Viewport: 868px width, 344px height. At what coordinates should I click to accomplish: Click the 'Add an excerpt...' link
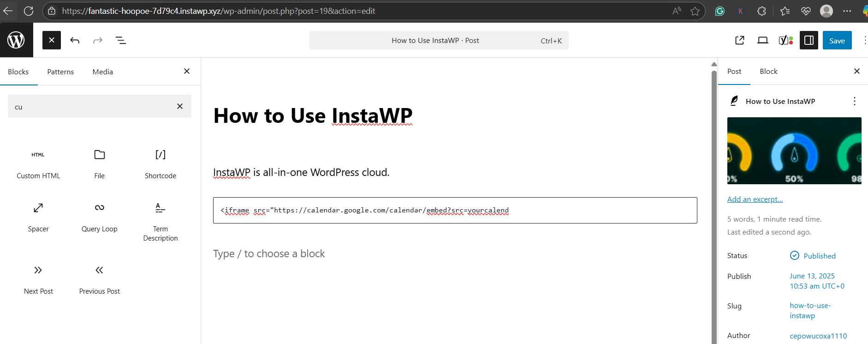pos(755,199)
